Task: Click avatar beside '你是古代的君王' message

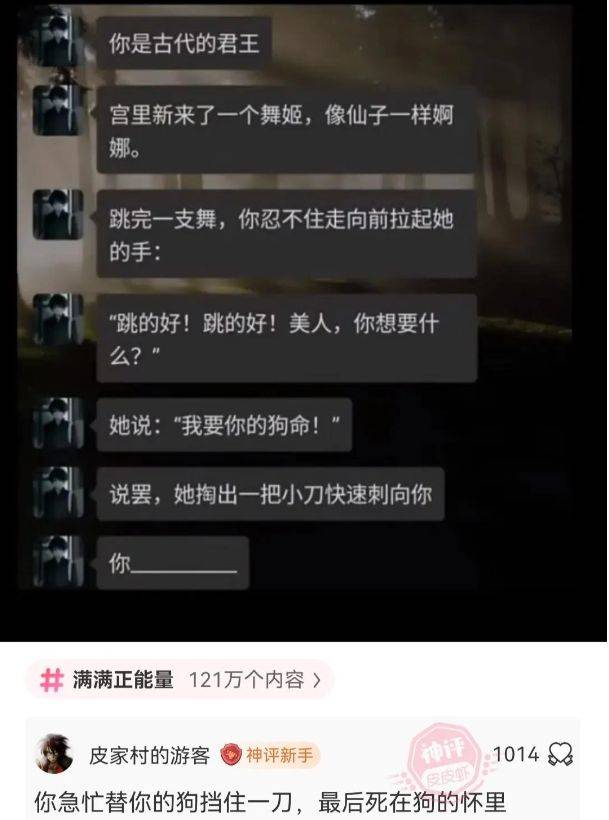Action: point(58,42)
